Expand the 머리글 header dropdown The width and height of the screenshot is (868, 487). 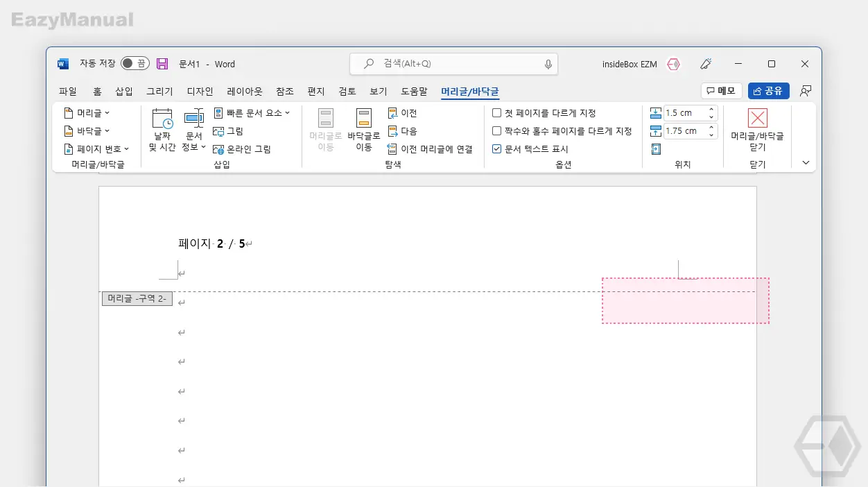point(87,112)
